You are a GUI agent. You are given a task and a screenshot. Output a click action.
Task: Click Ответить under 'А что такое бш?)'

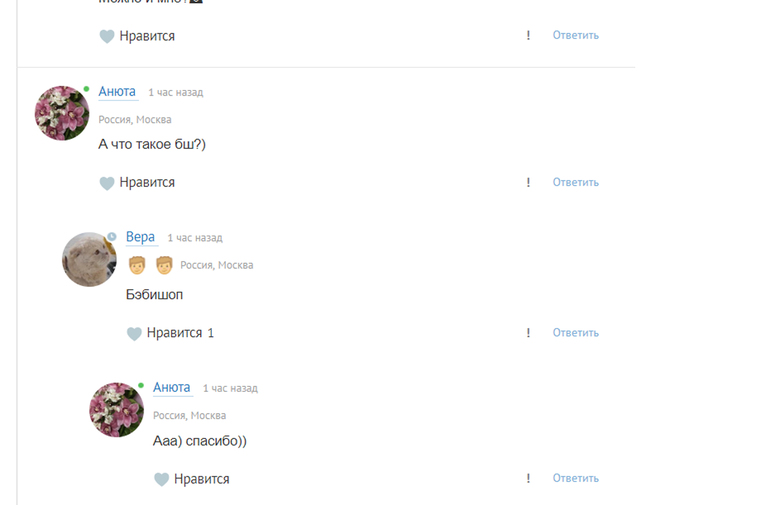576,182
